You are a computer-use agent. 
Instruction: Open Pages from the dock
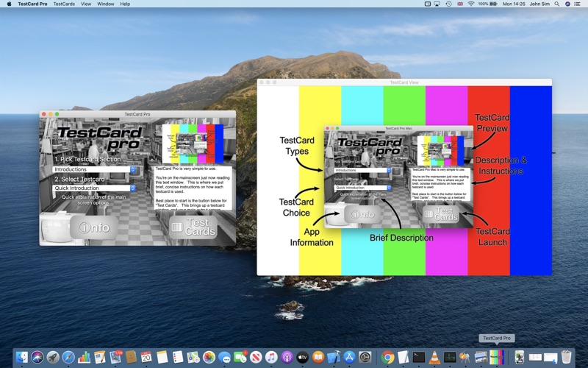coord(100,357)
